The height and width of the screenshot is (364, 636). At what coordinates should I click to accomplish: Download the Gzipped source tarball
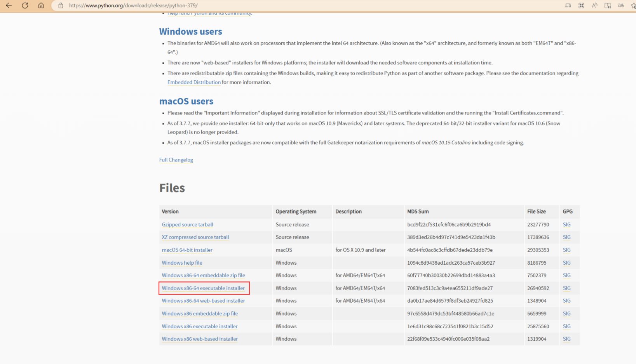[x=187, y=225]
